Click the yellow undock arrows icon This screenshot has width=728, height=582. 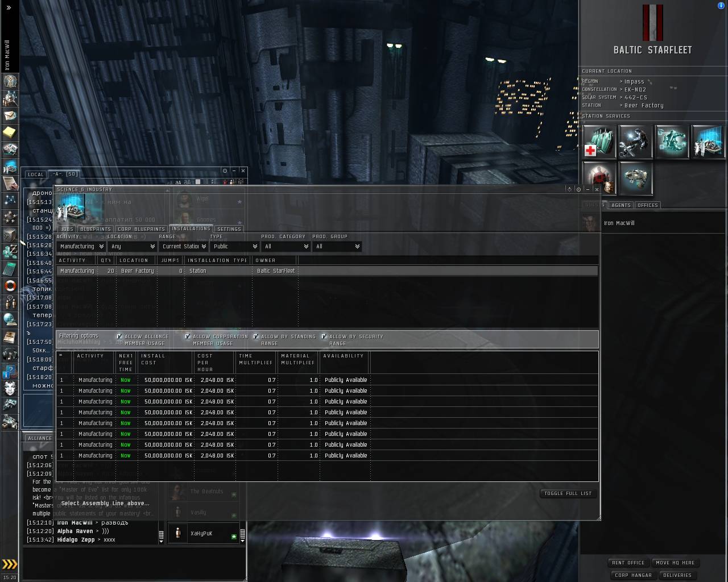tap(10, 564)
